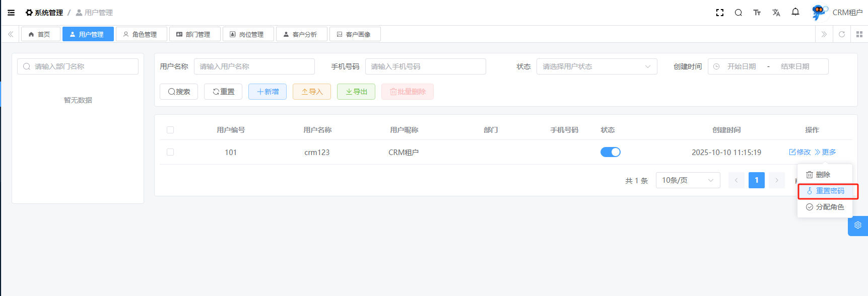Screen dimensions: 868x296
Task: Enter fullscreen mode using the top bar icon
Action: tap(720, 13)
